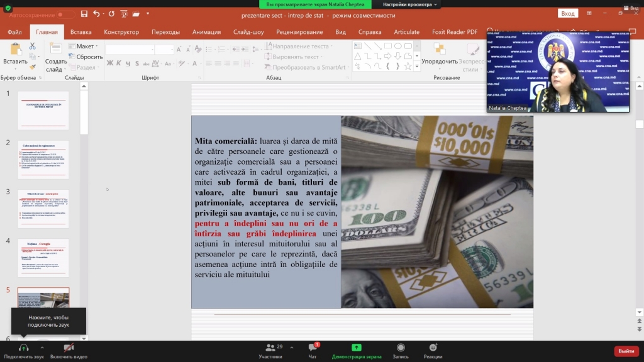Click the red Выйти leave button

626,351
